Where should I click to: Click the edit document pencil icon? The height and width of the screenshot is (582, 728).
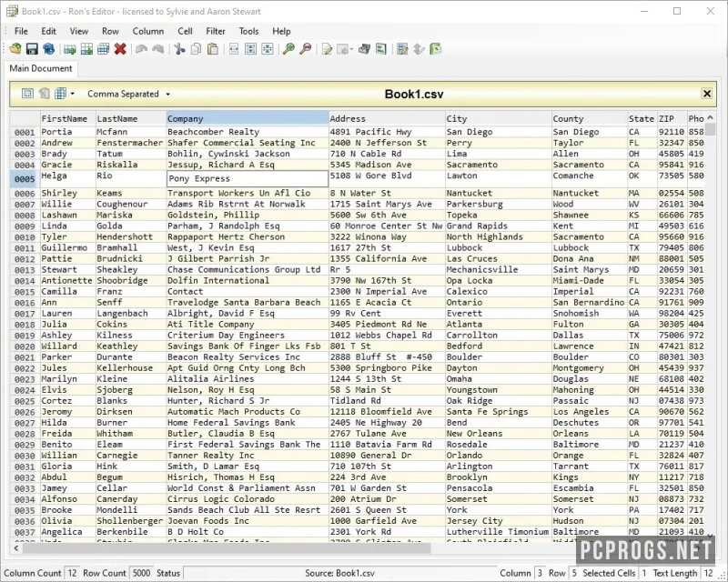pyautogui.click(x=327, y=49)
